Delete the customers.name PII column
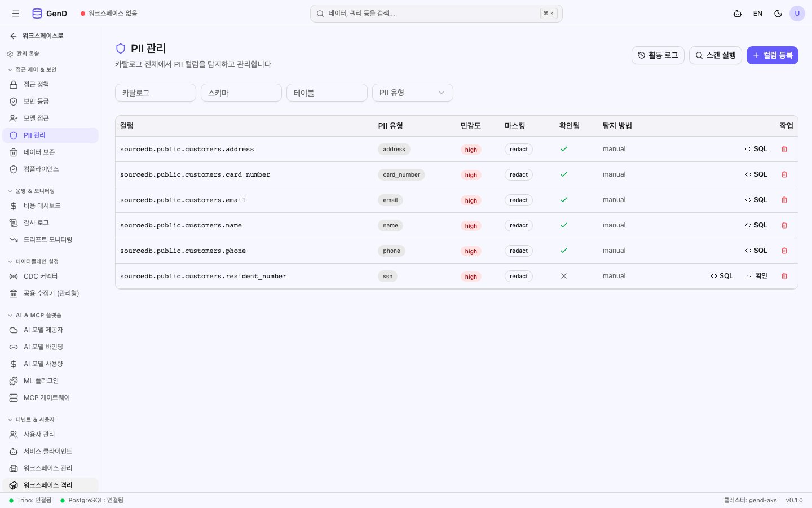812x508 pixels. point(784,225)
